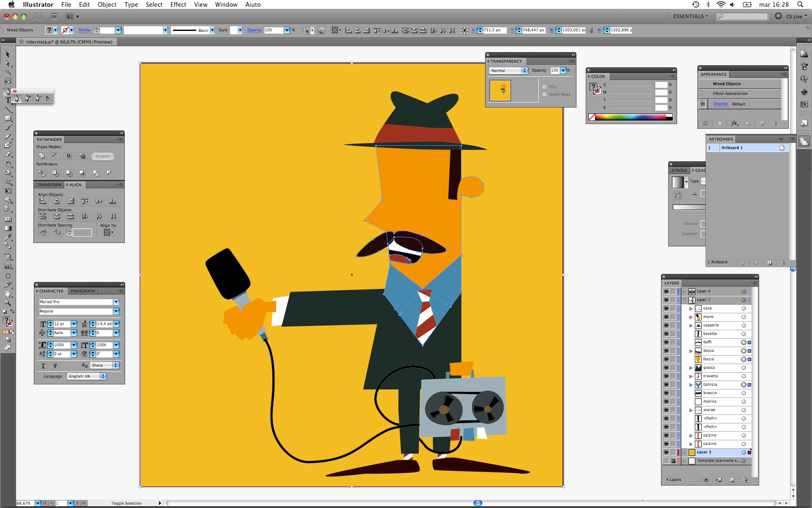This screenshot has height=508, width=812.
Task: Toggle visibility of the giacca layer
Action: [666, 367]
